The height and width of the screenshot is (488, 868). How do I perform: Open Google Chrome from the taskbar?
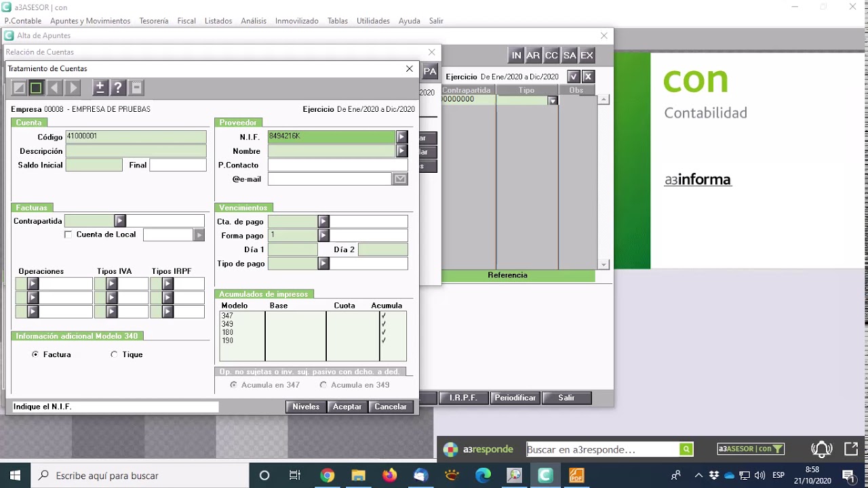(x=328, y=475)
